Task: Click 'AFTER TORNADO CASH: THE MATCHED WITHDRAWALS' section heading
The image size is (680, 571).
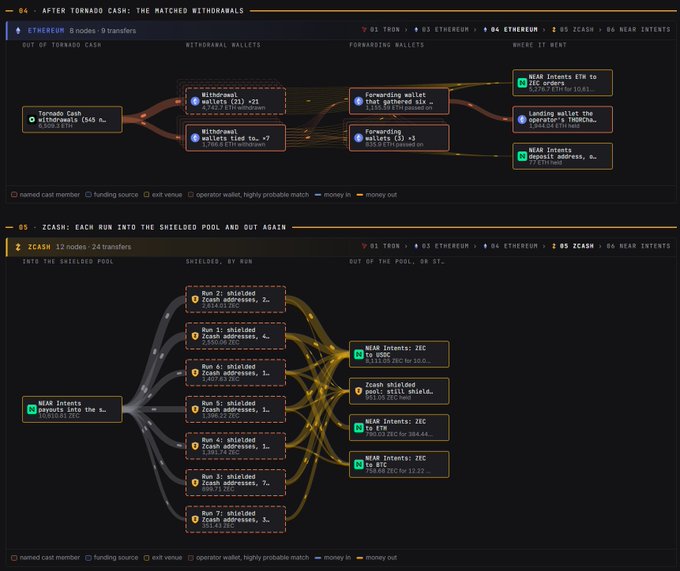Action: [x=143, y=10]
